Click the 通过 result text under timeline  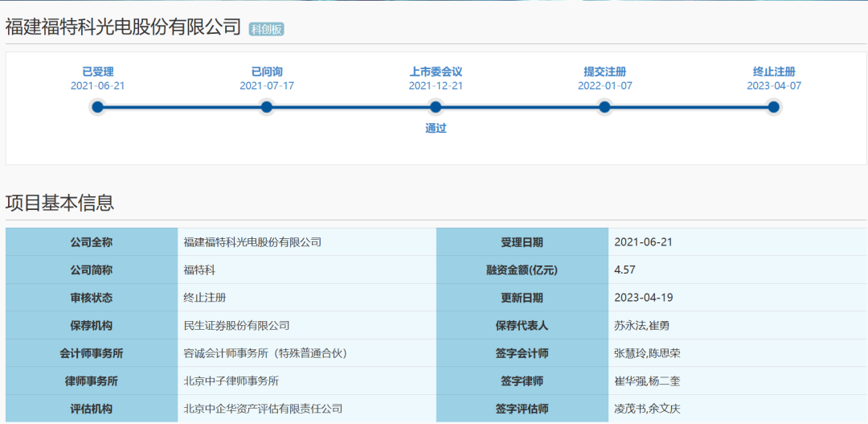click(x=436, y=128)
